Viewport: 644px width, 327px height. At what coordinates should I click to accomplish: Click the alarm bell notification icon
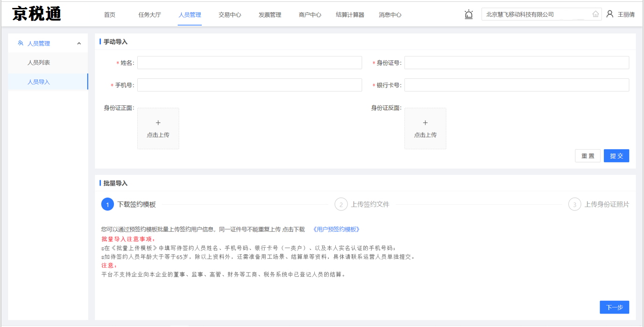point(469,14)
